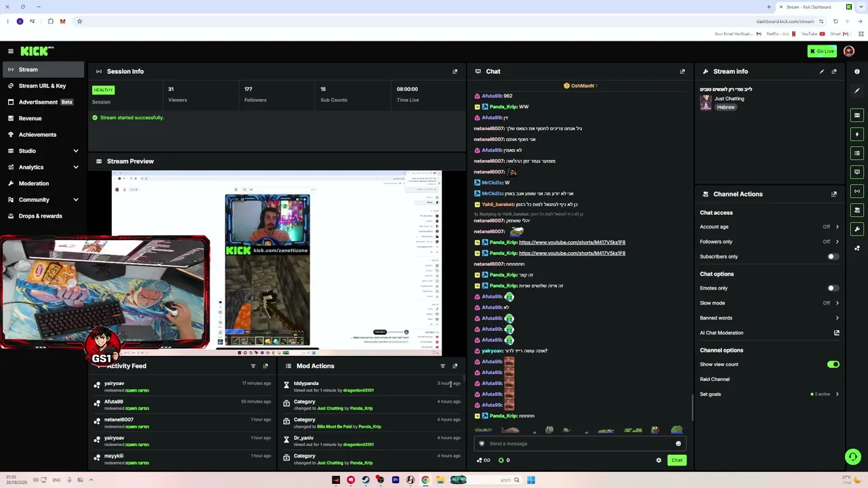Open the emote picker in chat input
The image size is (868, 488).
(678, 444)
